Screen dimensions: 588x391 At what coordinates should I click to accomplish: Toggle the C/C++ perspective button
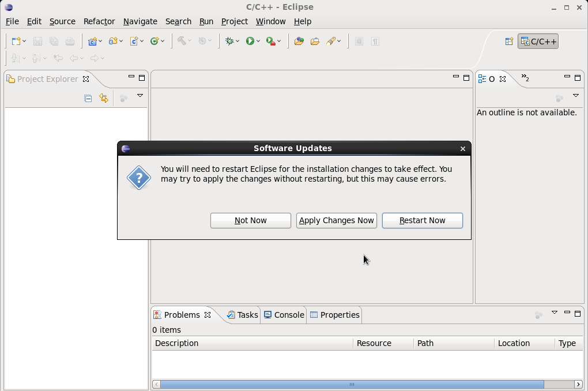(x=538, y=42)
